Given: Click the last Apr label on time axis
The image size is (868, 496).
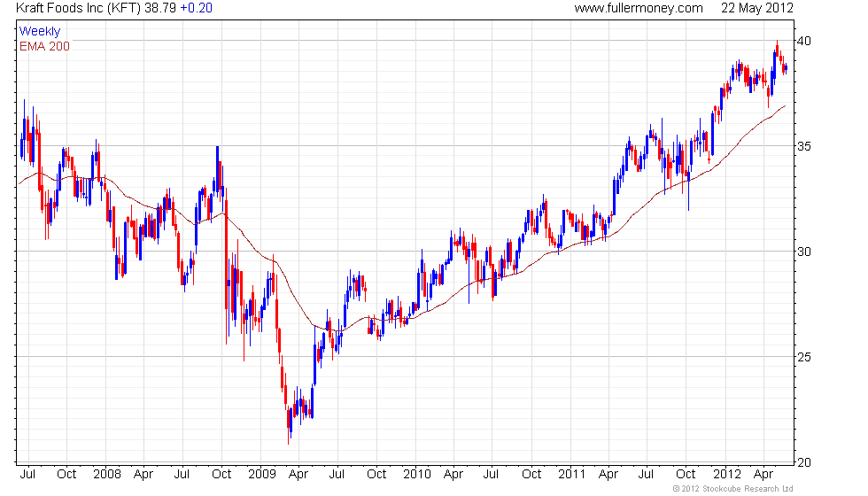Looking at the screenshot, I should [x=763, y=475].
